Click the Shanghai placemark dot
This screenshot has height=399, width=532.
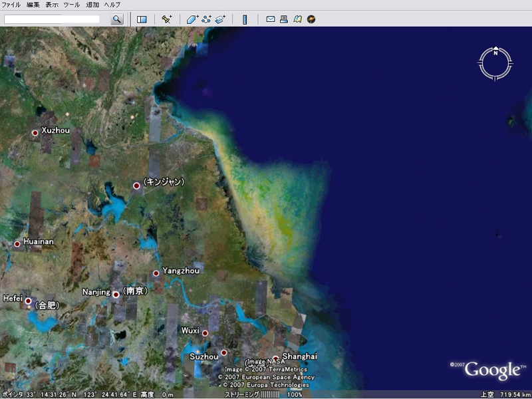click(x=276, y=358)
